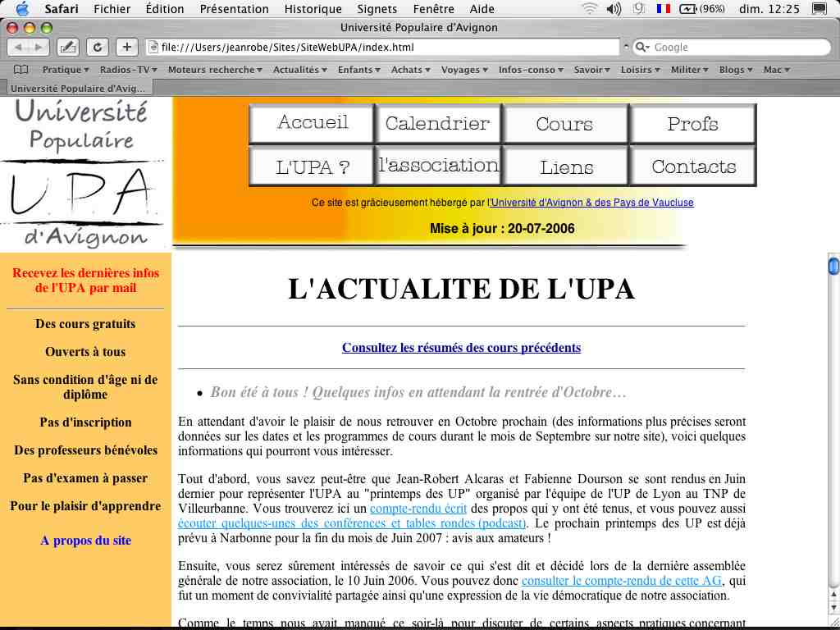
Task: Click the menu bar clock dim. 12:25
Action: pyautogui.click(x=769, y=8)
